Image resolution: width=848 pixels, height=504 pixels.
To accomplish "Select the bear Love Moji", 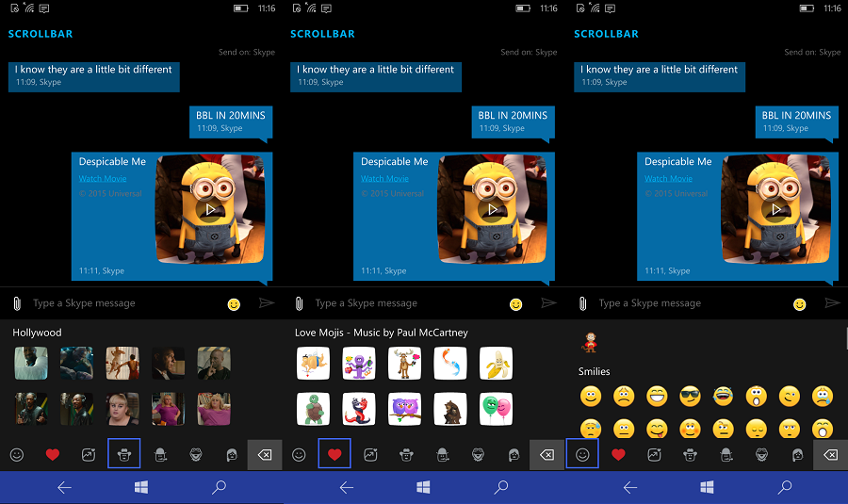I will click(450, 409).
